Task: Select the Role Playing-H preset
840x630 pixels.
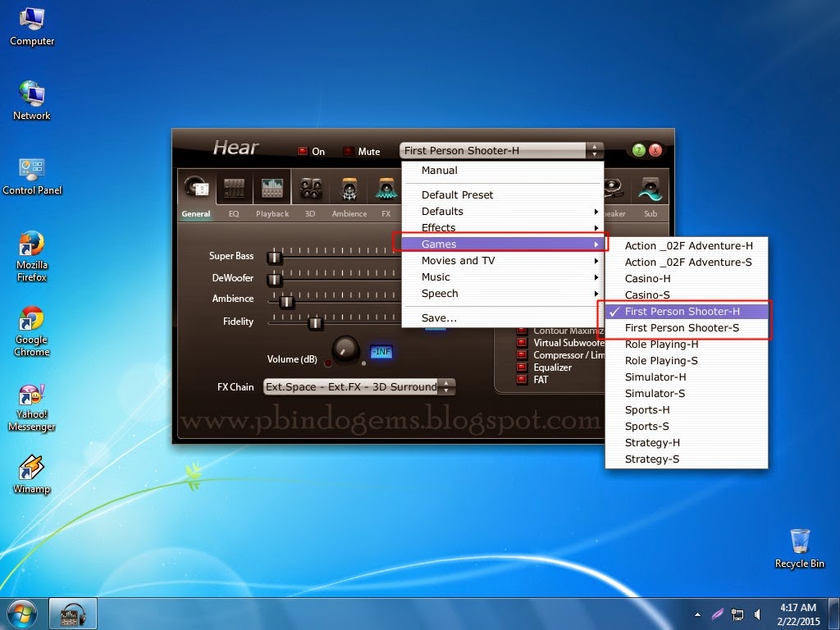Action: coord(687,345)
